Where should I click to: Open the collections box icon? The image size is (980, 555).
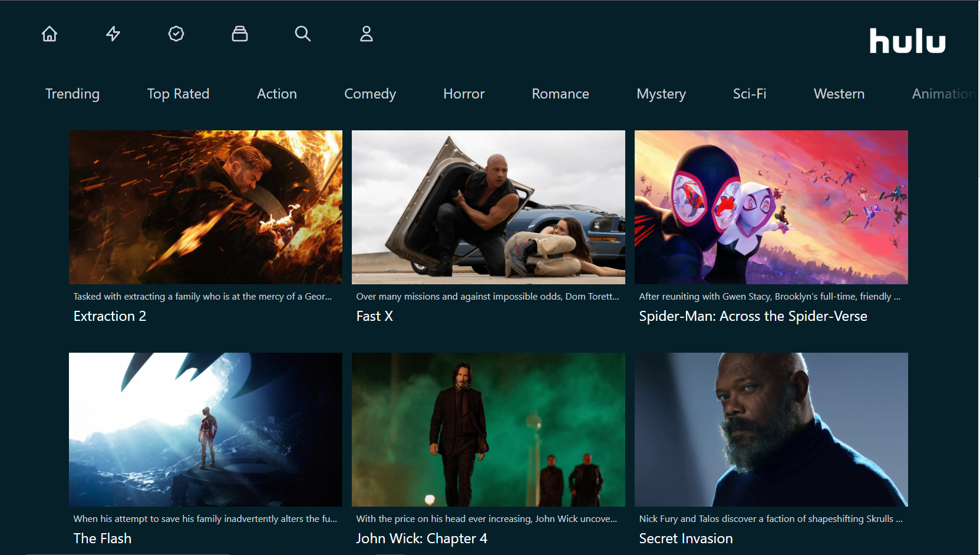240,34
